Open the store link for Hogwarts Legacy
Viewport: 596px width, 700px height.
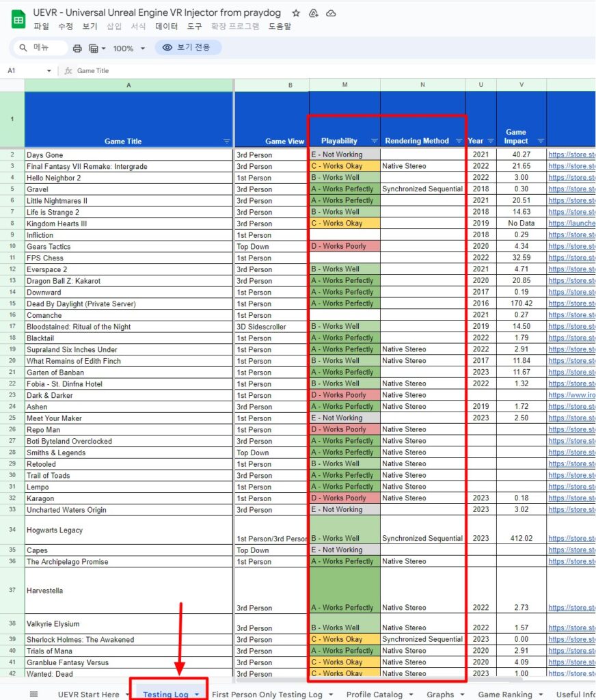[571, 539]
